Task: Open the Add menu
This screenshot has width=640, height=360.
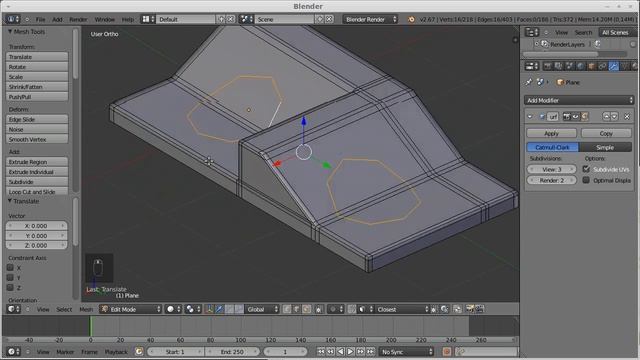Action: pyautogui.click(x=57, y=19)
